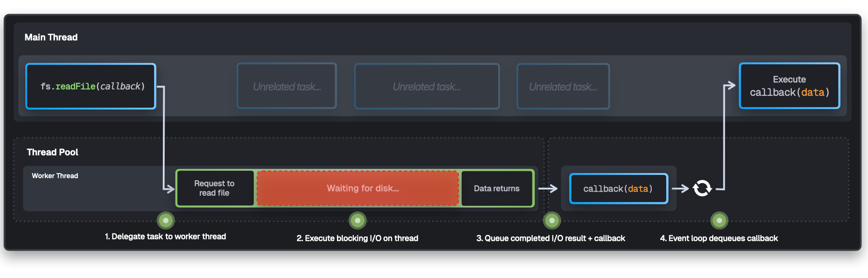Click the first Unrelated task box
868x278 pixels.
pyautogui.click(x=287, y=86)
